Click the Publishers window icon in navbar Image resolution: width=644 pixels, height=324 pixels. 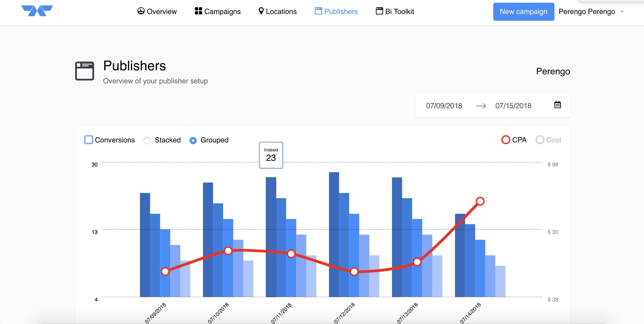[318, 11]
